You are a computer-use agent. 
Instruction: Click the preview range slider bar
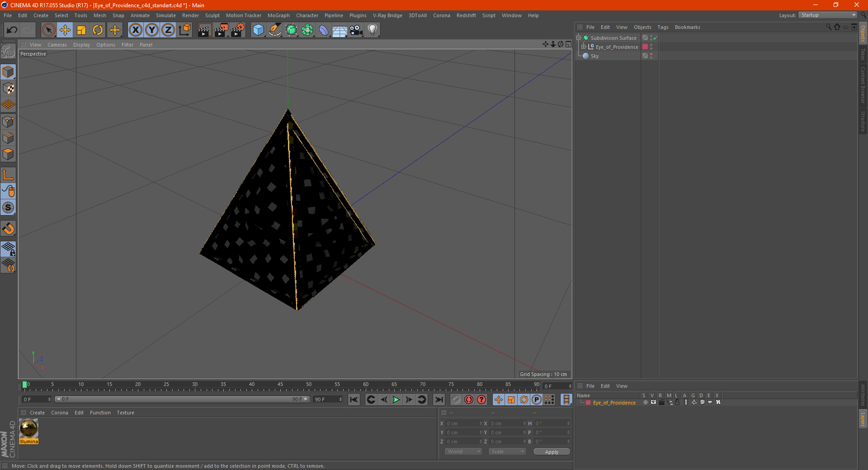tap(182, 399)
